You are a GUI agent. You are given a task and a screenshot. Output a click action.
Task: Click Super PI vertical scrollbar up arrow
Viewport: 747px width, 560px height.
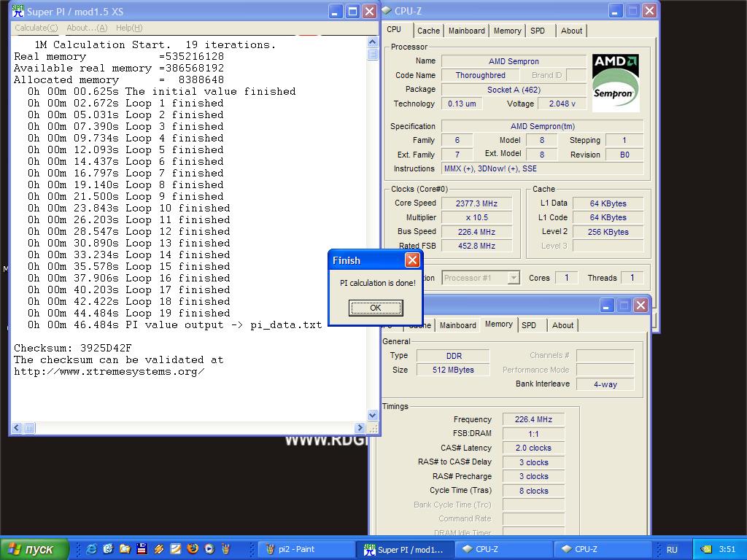(x=373, y=42)
